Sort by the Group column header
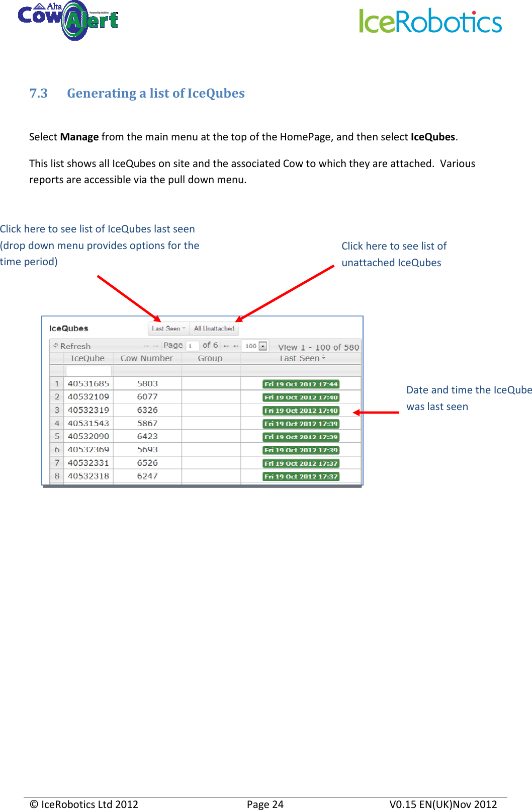The width and height of the screenshot is (532, 810). (x=210, y=358)
